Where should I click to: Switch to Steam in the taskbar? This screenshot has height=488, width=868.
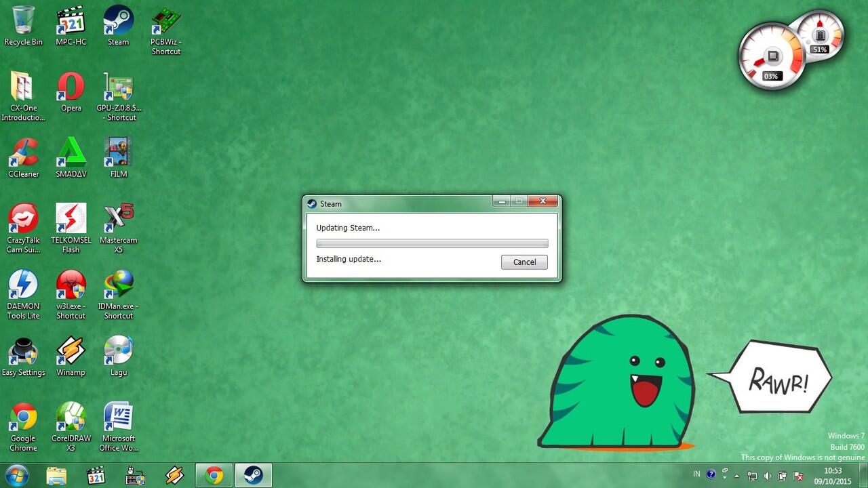254,476
